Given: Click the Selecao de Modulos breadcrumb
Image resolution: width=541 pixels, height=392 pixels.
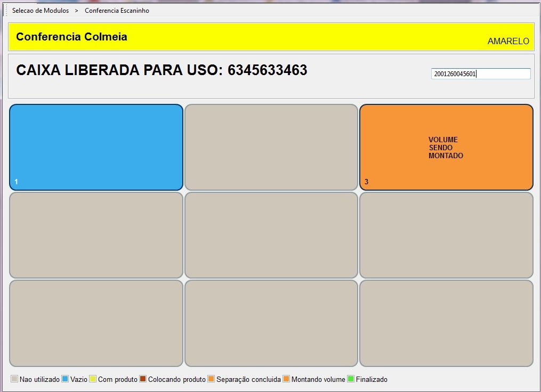Looking at the screenshot, I should (41, 11).
